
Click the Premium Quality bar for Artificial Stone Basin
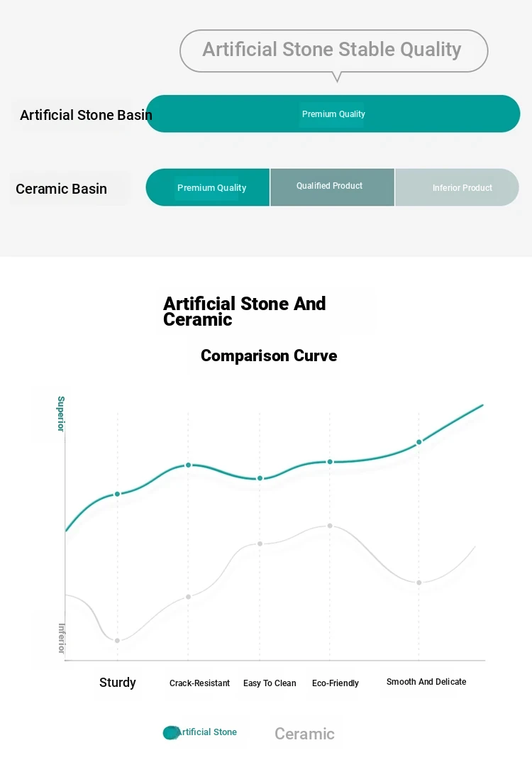(333, 114)
